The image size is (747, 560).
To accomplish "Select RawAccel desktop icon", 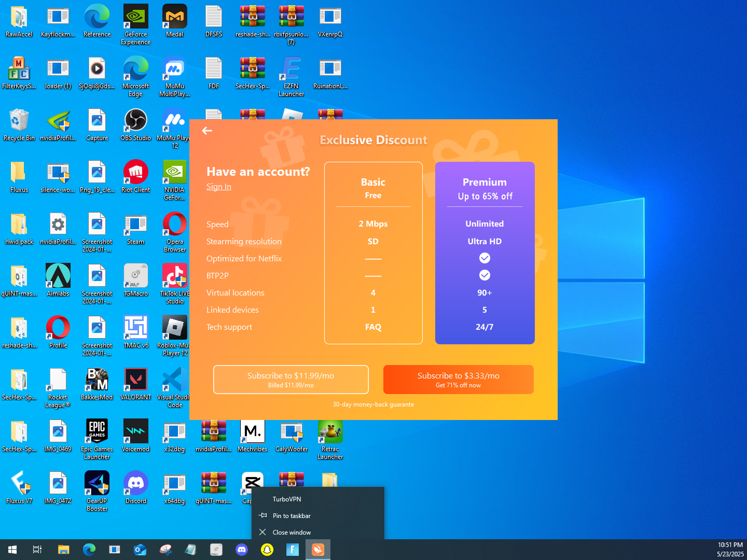I will (19, 22).
